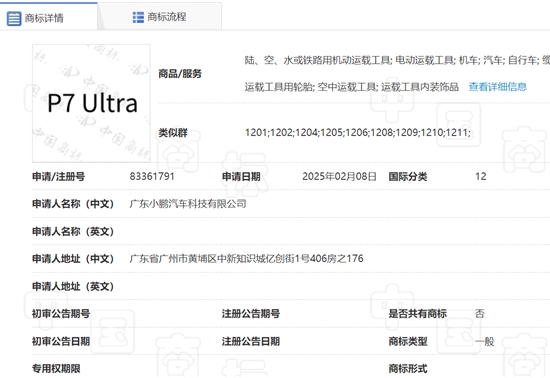Viewport: 550px width, 378px height.
Task: Click the 商标类型 label
Action: (x=408, y=341)
